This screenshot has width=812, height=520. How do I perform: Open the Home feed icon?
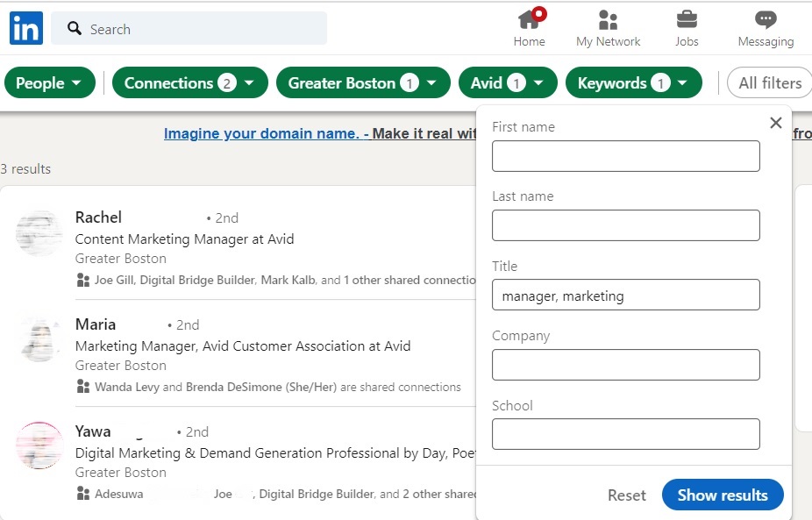click(529, 19)
